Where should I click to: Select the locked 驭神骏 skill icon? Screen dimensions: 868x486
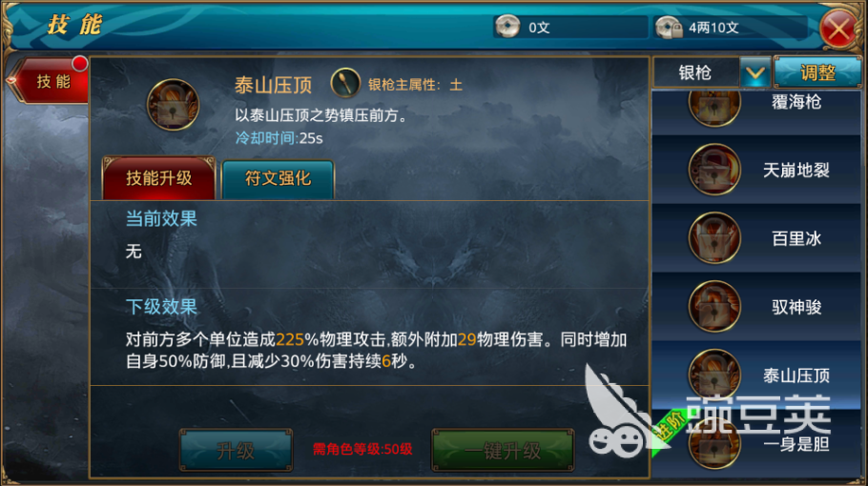pos(714,307)
